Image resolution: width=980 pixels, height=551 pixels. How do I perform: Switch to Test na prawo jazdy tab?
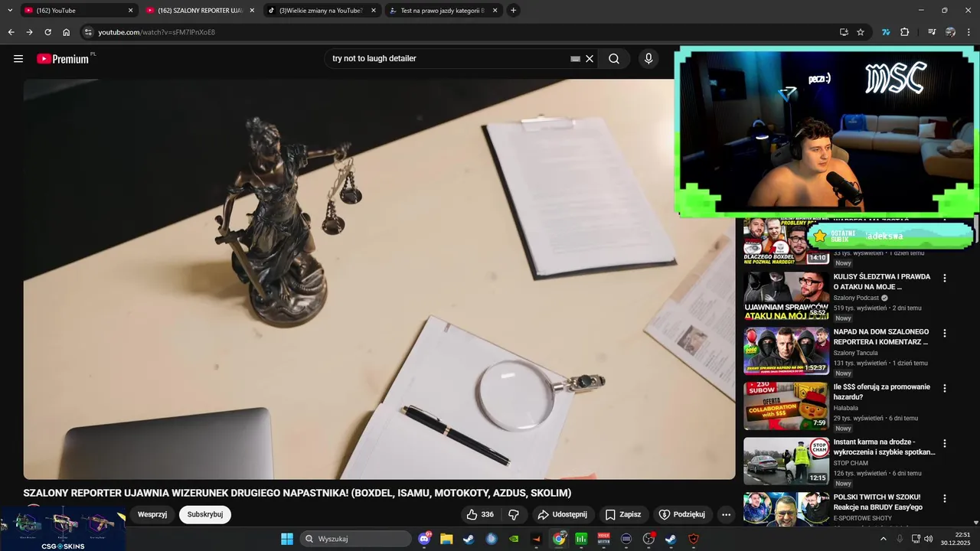pos(444,11)
